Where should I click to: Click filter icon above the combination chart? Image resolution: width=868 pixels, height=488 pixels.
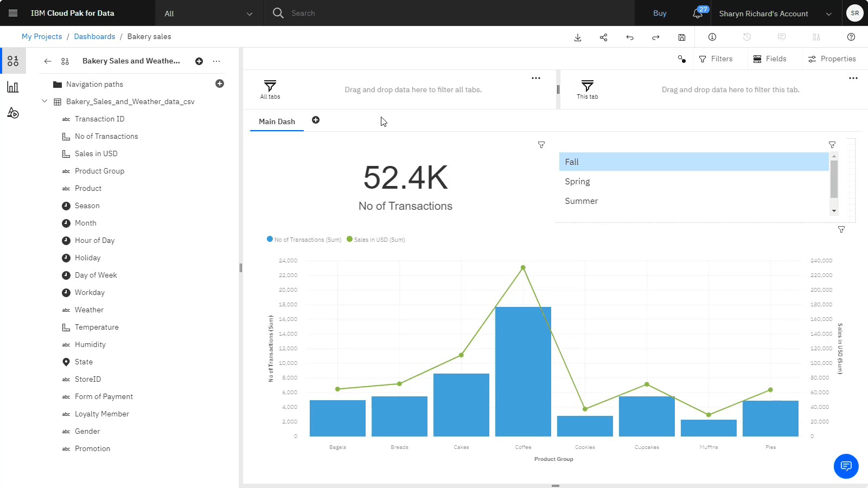(x=841, y=229)
